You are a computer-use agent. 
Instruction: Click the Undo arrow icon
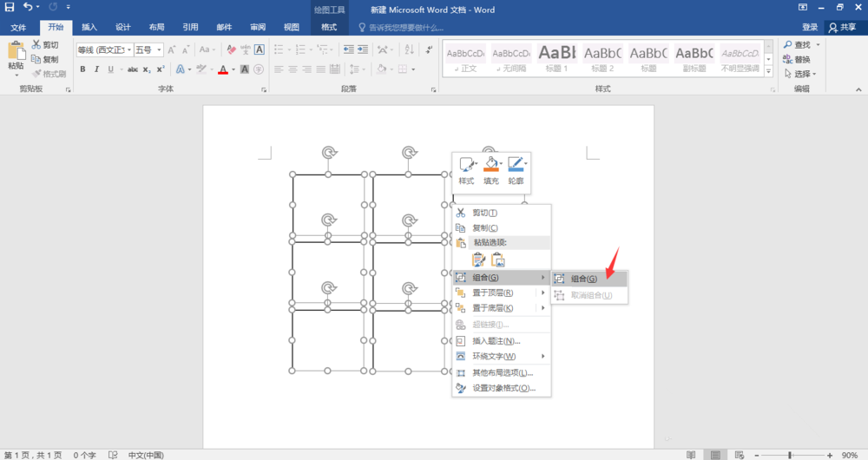click(28, 7)
